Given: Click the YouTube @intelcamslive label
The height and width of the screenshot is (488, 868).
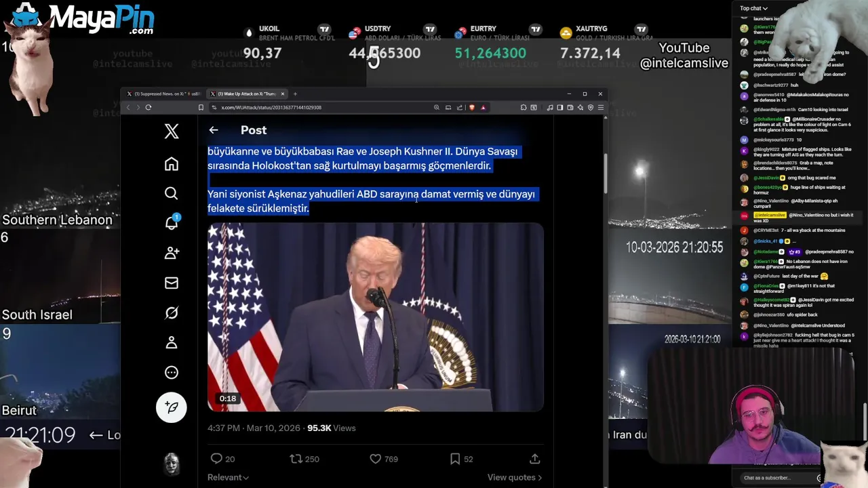Looking at the screenshot, I should point(684,56).
